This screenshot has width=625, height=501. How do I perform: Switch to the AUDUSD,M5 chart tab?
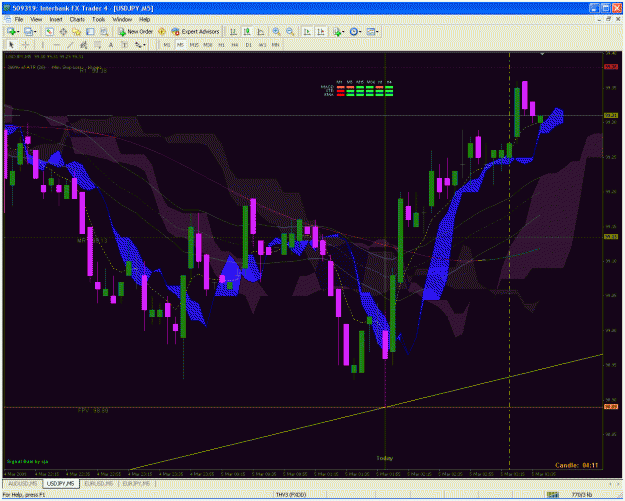coord(22,483)
